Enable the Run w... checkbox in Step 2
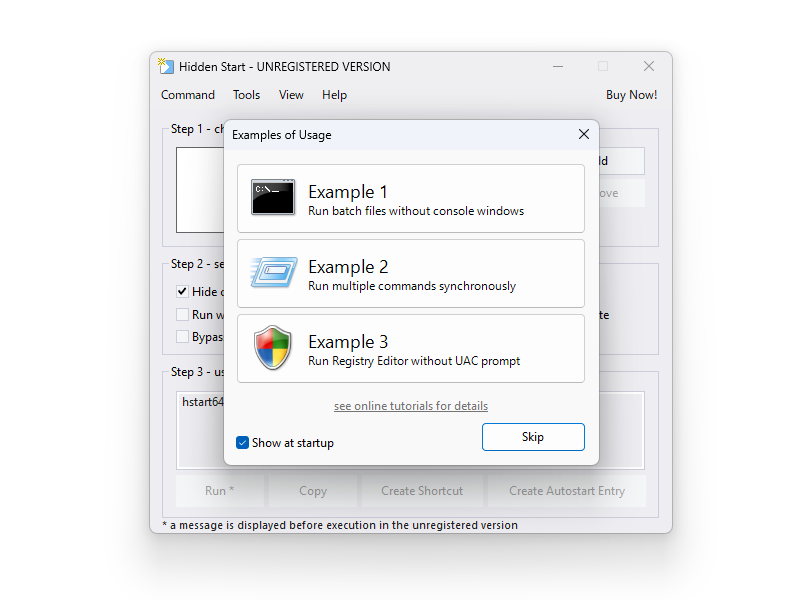This screenshot has width=800, height=600. tap(182, 314)
